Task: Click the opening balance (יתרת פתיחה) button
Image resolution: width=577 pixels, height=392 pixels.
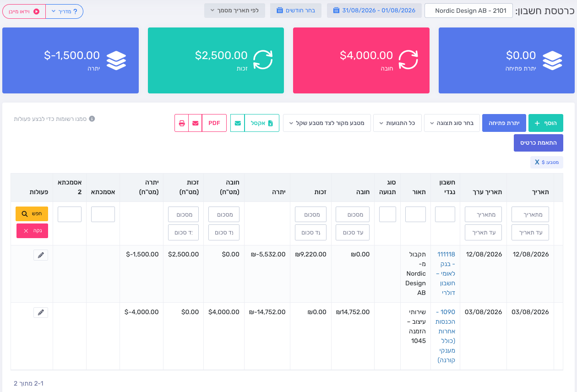Action: pyautogui.click(x=504, y=123)
